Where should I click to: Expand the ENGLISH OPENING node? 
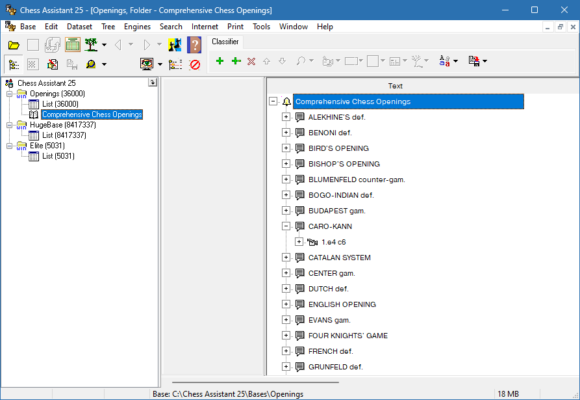(x=286, y=304)
